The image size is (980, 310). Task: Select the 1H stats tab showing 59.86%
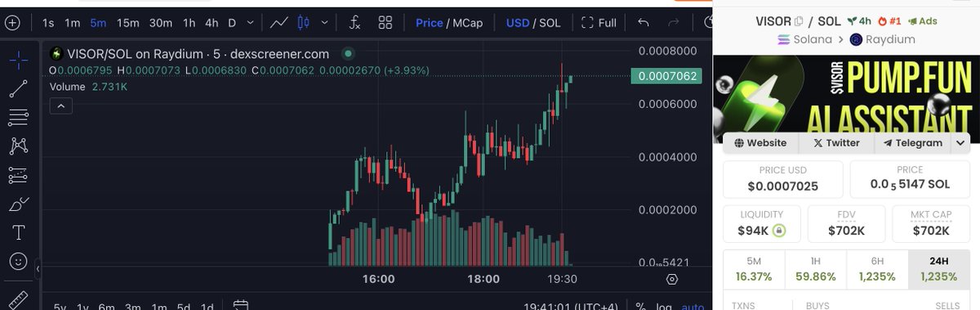pyautogui.click(x=816, y=269)
